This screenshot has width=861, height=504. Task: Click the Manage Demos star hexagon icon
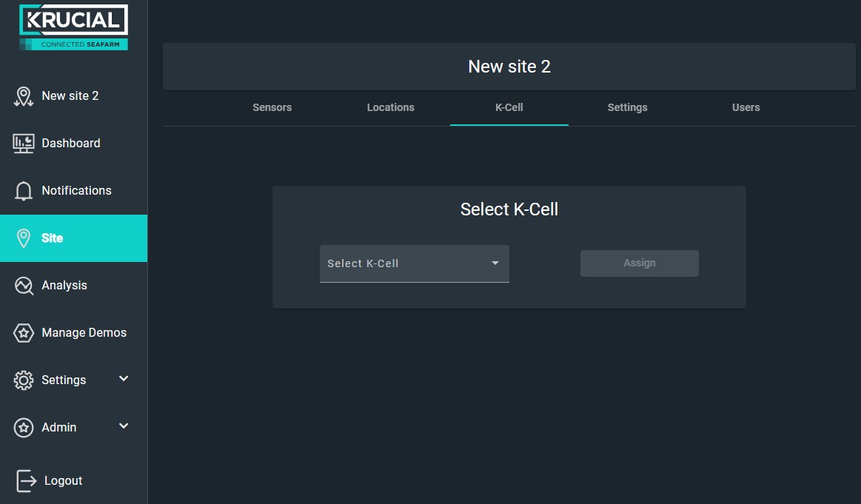(x=24, y=333)
